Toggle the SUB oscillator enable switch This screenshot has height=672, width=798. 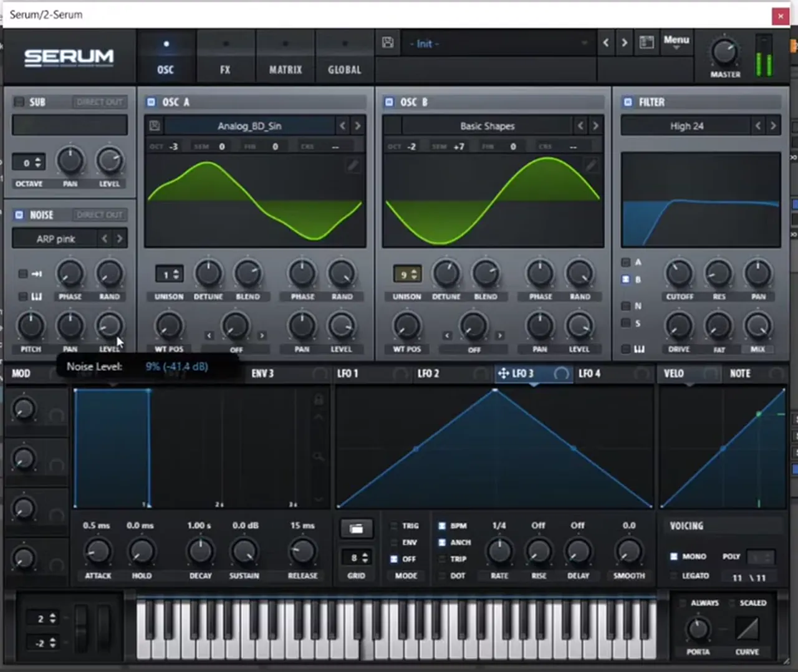19,102
